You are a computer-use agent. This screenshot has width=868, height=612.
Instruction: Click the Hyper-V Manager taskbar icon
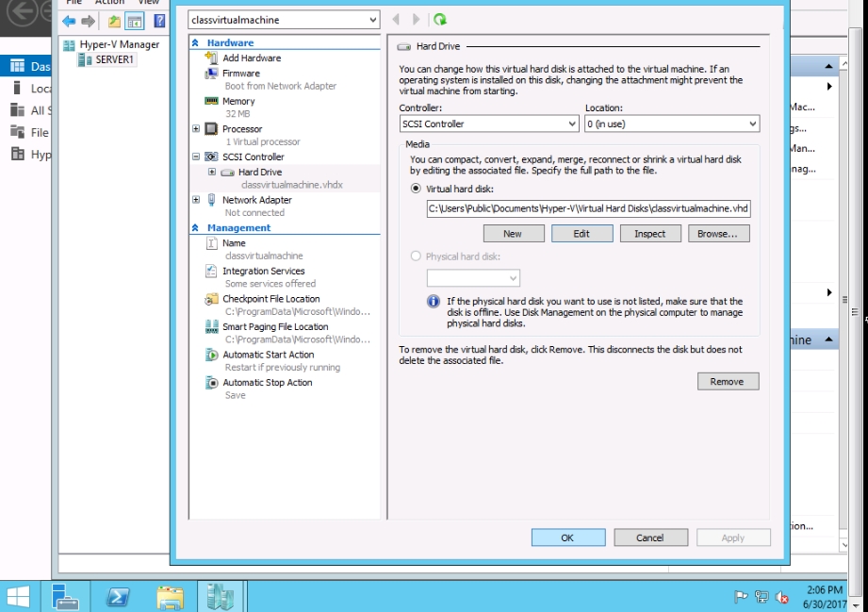point(220,596)
